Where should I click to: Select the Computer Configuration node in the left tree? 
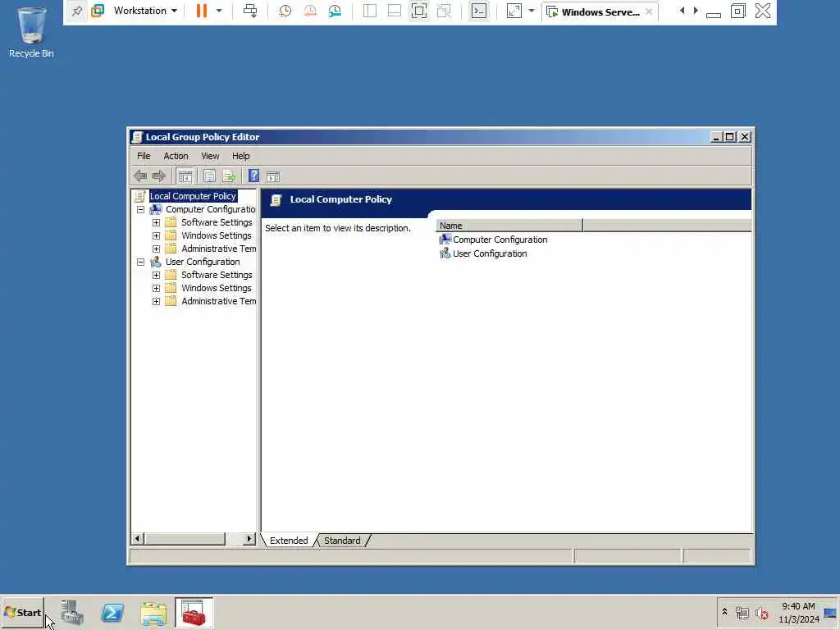click(210, 209)
